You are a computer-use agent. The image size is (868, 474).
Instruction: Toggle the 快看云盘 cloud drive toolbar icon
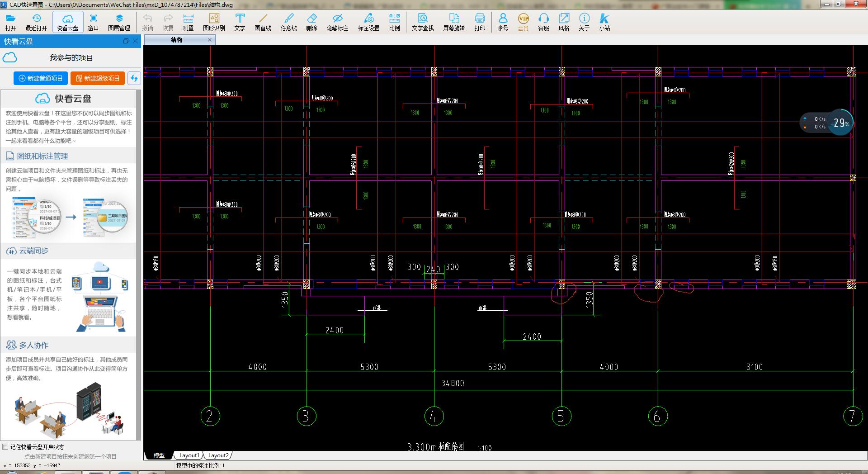[68, 22]
